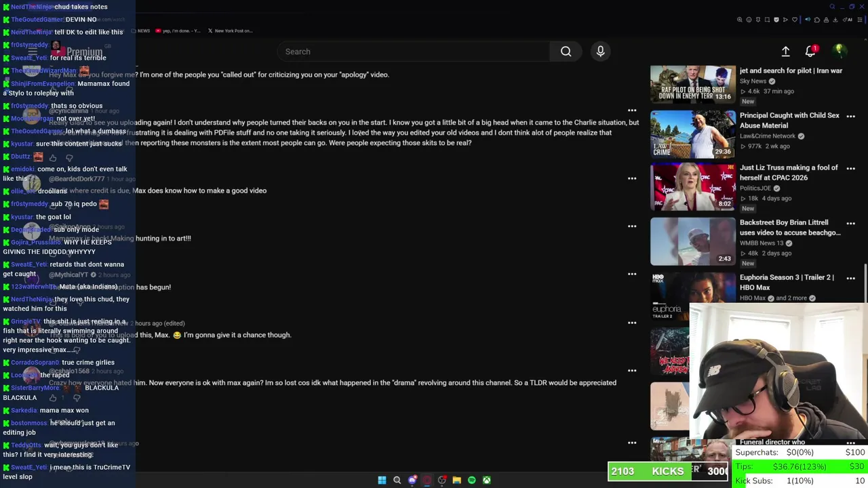Open the upload/create video icon
This screenshot has height=488, width=868.
[785, 52]
